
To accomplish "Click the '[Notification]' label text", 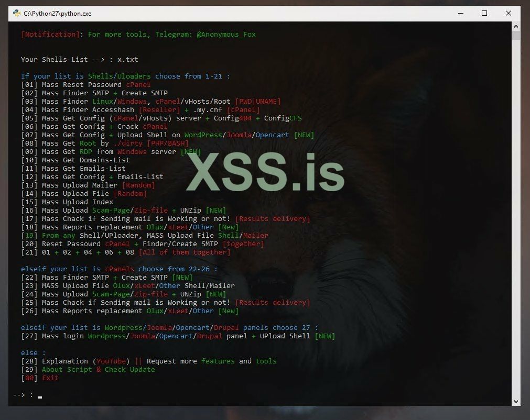I will [x=50, y=35].
